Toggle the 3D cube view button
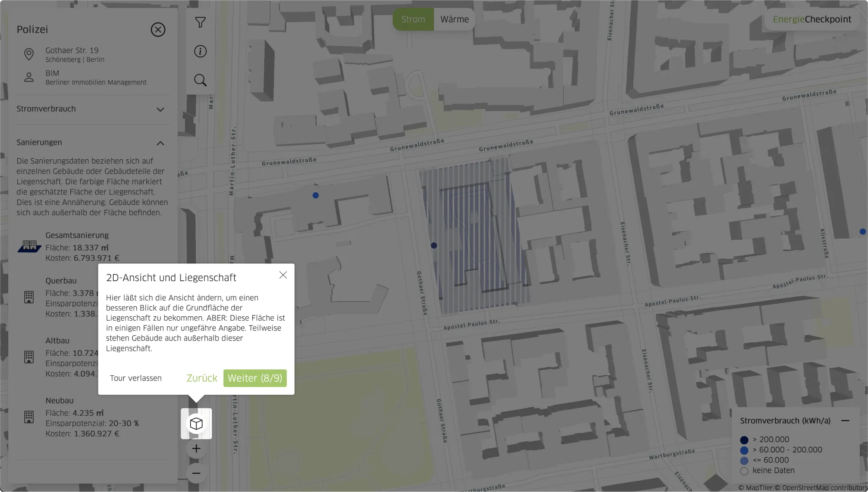The image size is (868, 492). click(x=196, y=423)
